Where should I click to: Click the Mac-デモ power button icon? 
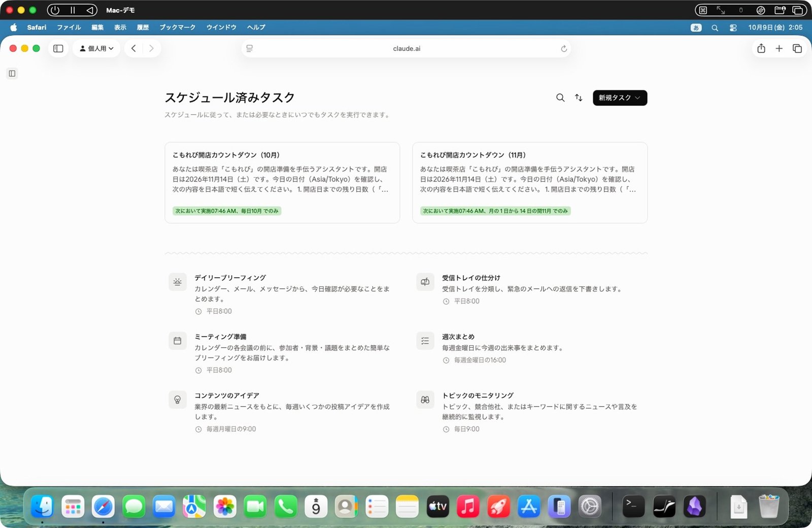click(x=55, y=10)
